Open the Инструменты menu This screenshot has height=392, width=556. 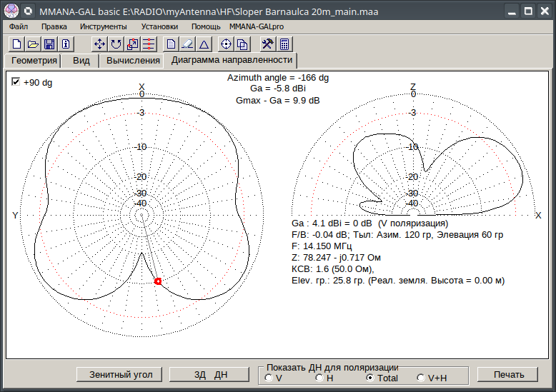(x=104, y=26)
